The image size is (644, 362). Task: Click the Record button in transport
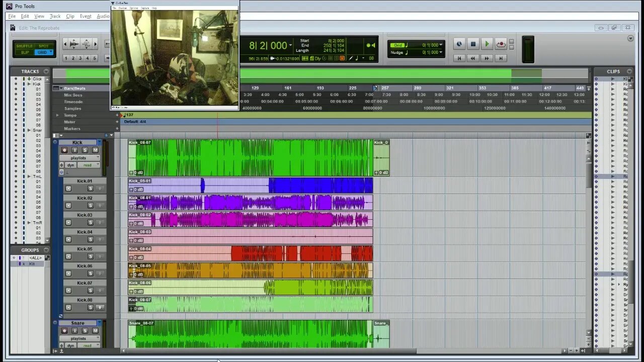[x=501, y=44]
